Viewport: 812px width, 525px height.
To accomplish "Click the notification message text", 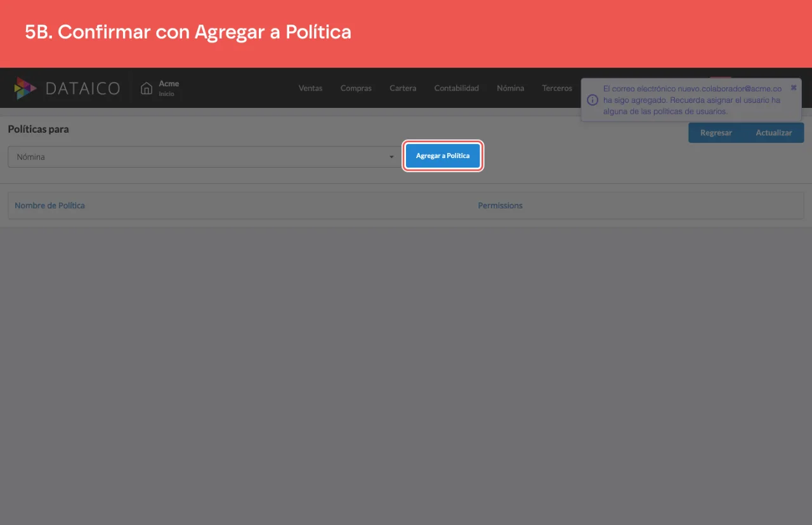I will (x=692, y=100).
